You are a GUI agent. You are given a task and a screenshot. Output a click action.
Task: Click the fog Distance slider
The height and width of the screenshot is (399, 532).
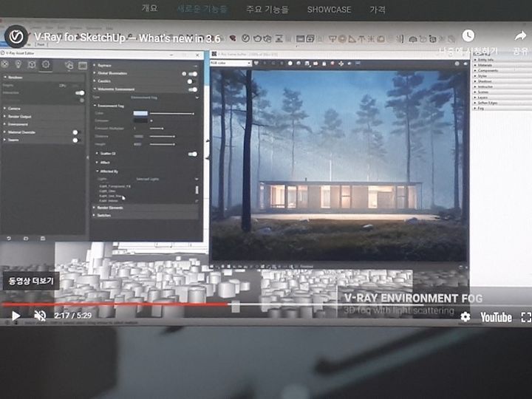[162, 137]
